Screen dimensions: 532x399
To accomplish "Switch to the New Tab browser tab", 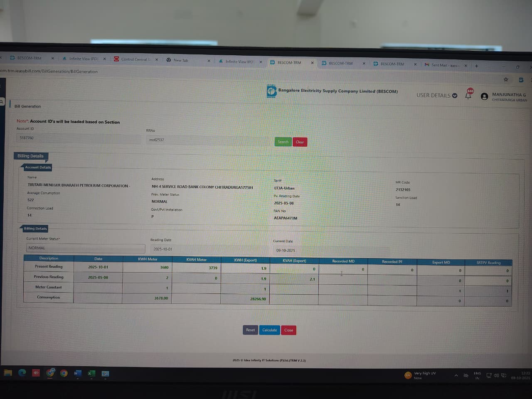I will [x=180, y=60].
